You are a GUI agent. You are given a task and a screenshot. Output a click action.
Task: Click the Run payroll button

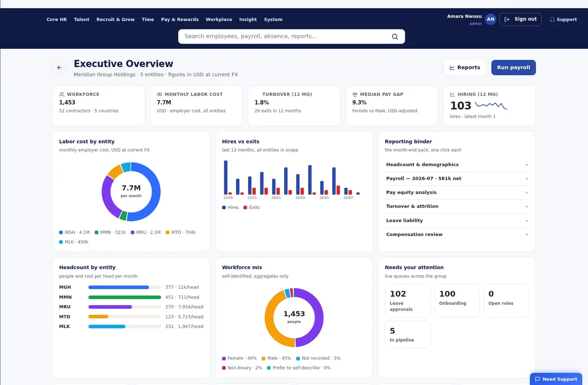[514, 68]
